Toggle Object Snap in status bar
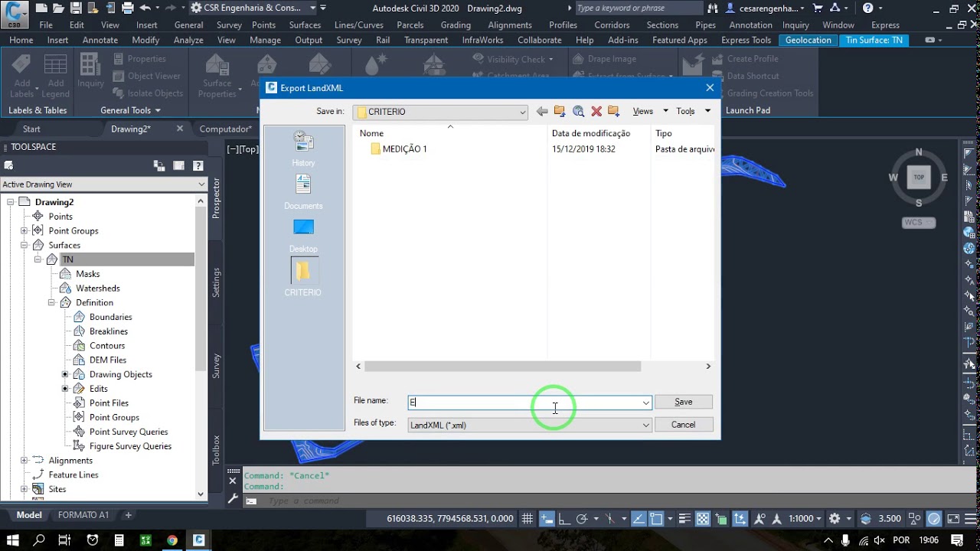The height and width of the screenshot is (551, 980). 656,518
